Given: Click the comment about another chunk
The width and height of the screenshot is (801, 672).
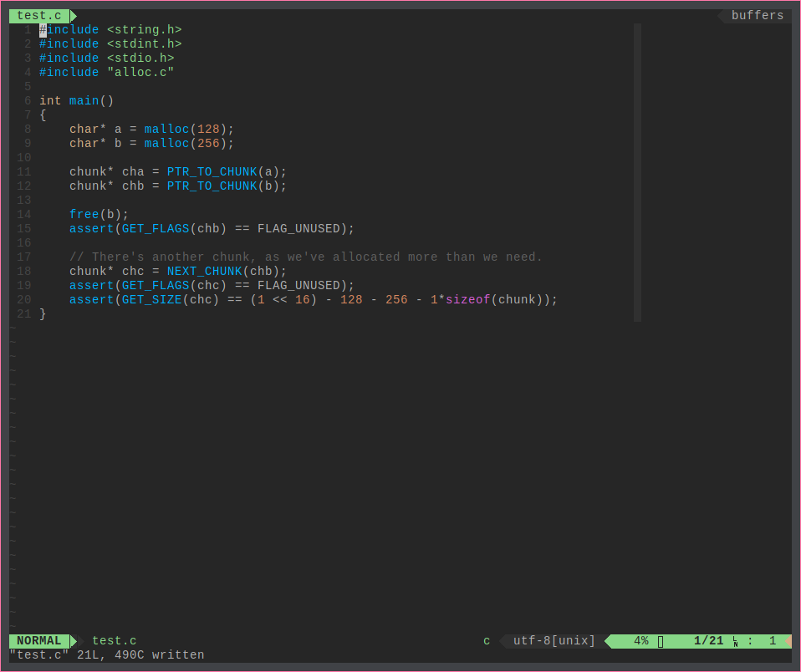Looking at the screenshot, I should pos(306,257).
